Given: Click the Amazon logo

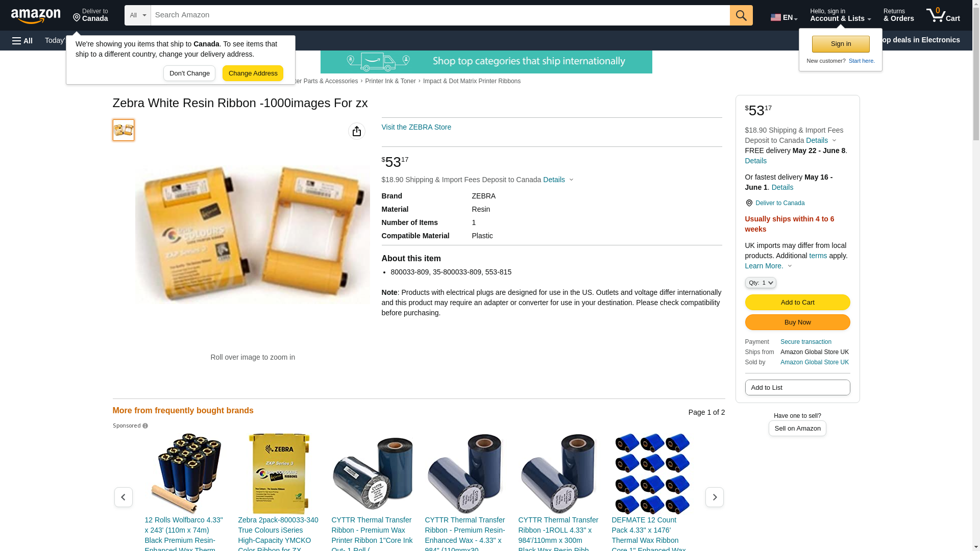Looking at the screenshot, I should [x=36, y=16].
